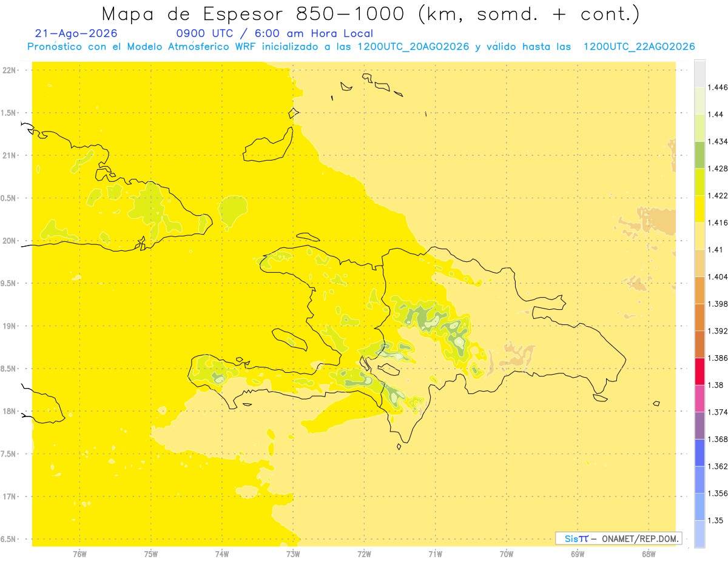Viewport: 728px width, 562px height.
Task: Click the legend value 1.404
Action: [718, 276]
